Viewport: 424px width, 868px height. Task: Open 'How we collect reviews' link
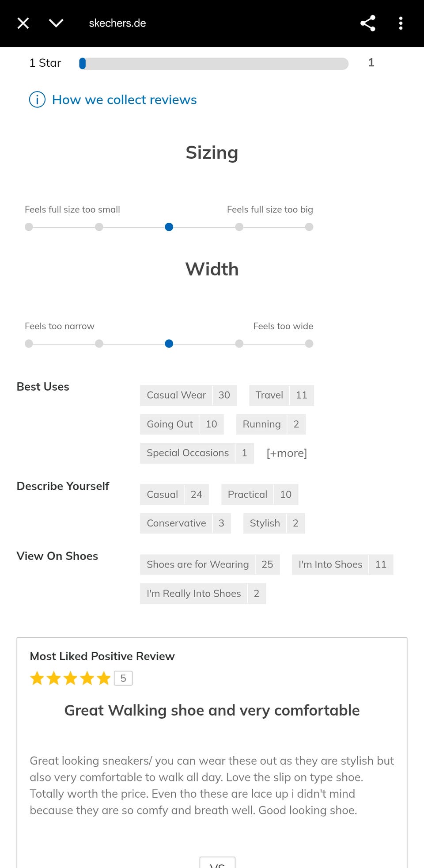pyautogui.click(x=124, y=100)
